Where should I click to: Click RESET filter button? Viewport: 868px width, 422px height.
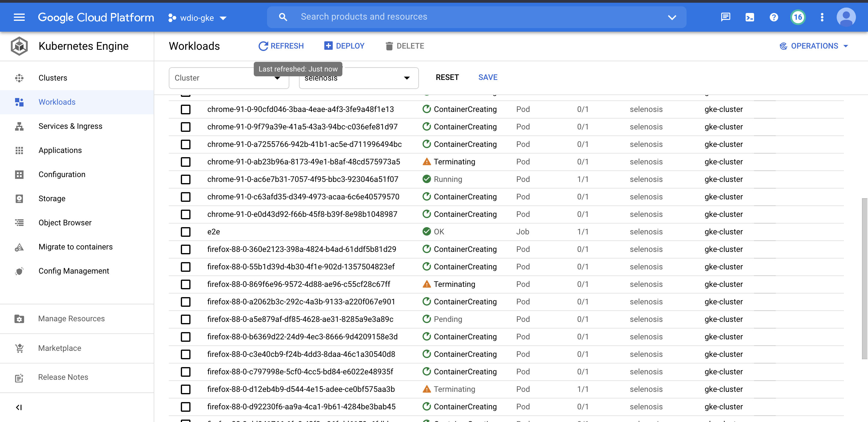point(447,77)
